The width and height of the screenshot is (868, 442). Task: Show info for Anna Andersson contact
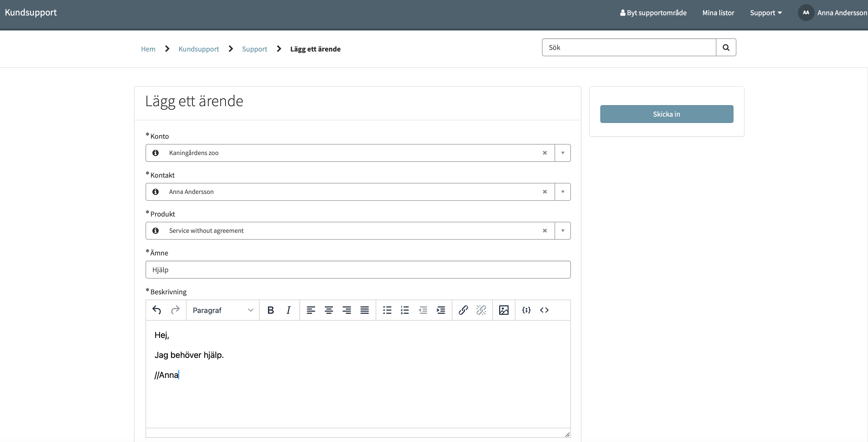click(155, 192)
